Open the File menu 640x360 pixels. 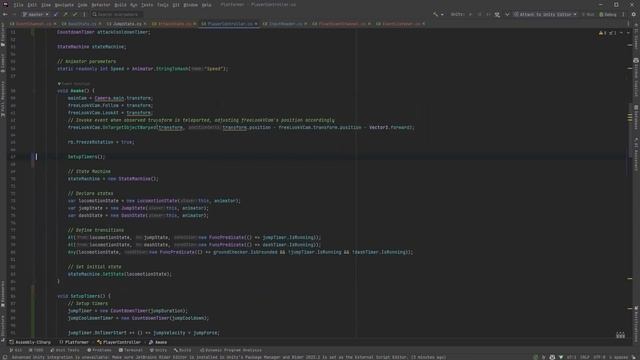[x=18, y=5]
